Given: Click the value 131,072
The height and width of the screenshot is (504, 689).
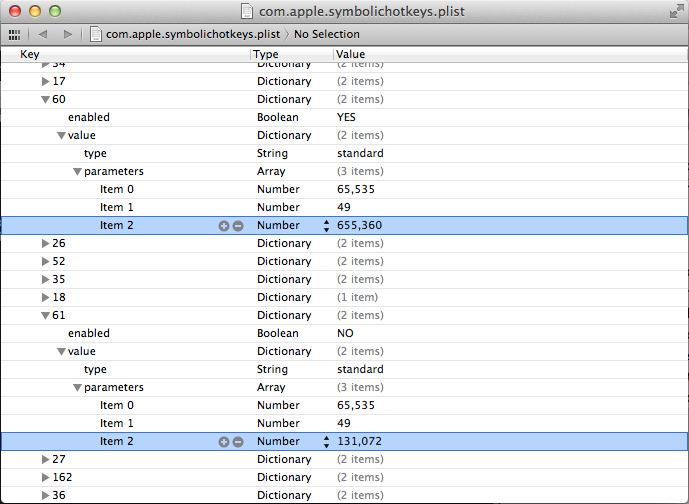Looking at the screenshot, I should [359, 442].
